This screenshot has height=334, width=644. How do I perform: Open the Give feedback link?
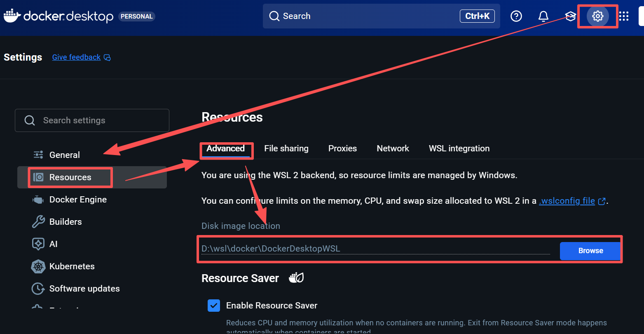pos(76,57)
